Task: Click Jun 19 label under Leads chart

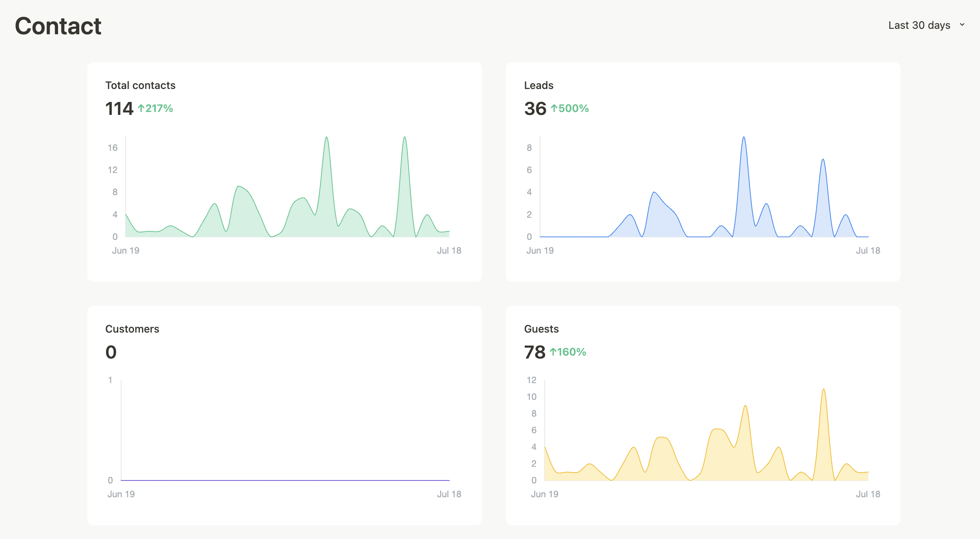Action: coord(540,250)
